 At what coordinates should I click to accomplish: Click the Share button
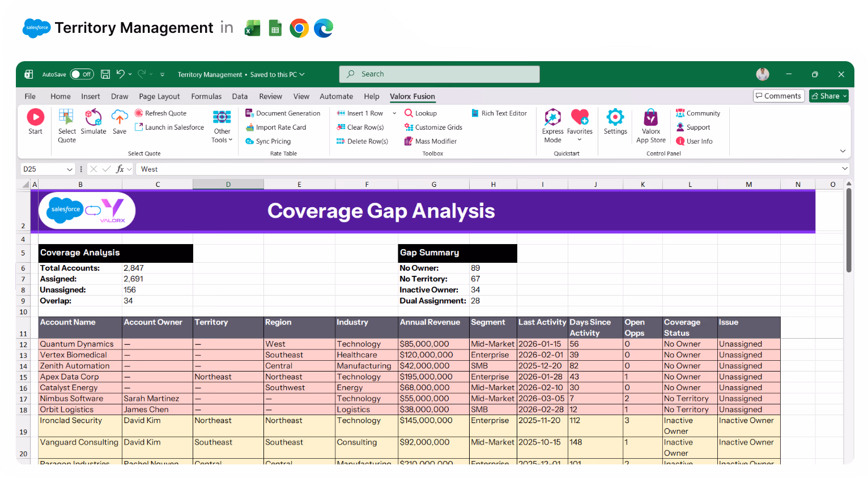pos(828,96)
